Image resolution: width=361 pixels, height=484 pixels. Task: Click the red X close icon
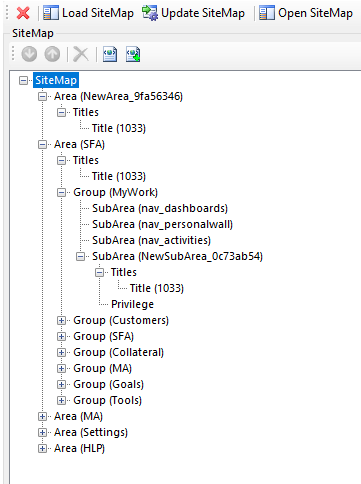point(23,13)
